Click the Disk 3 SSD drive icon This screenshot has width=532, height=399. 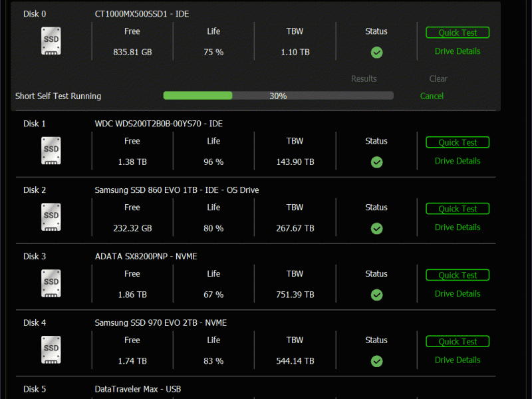(51, 283)
